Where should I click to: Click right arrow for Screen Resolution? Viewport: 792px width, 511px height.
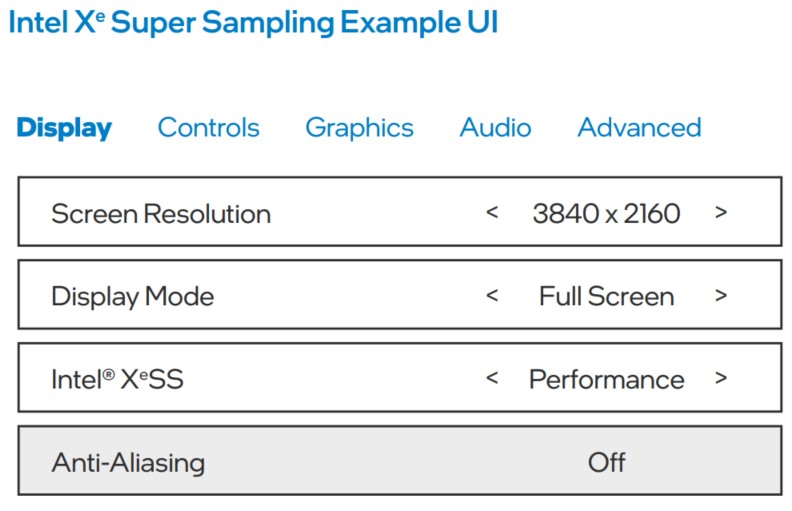point(721,213)
